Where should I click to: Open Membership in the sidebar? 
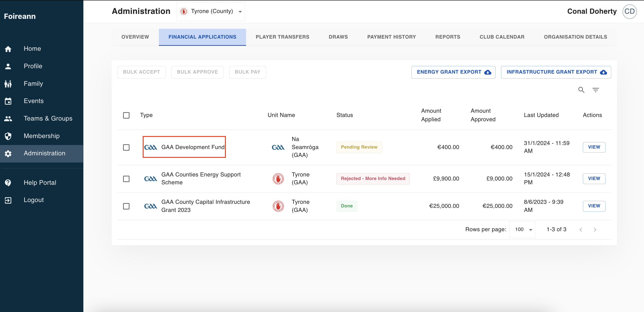42,136
